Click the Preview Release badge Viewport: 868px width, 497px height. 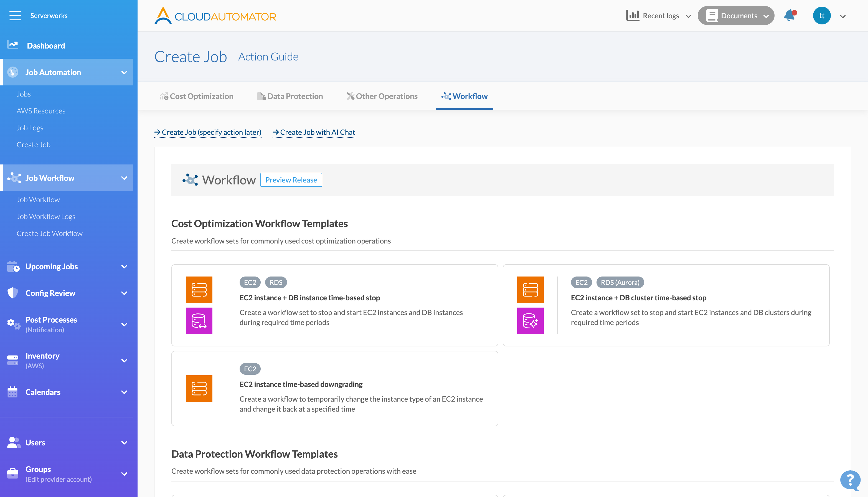[x=291, y=180]
